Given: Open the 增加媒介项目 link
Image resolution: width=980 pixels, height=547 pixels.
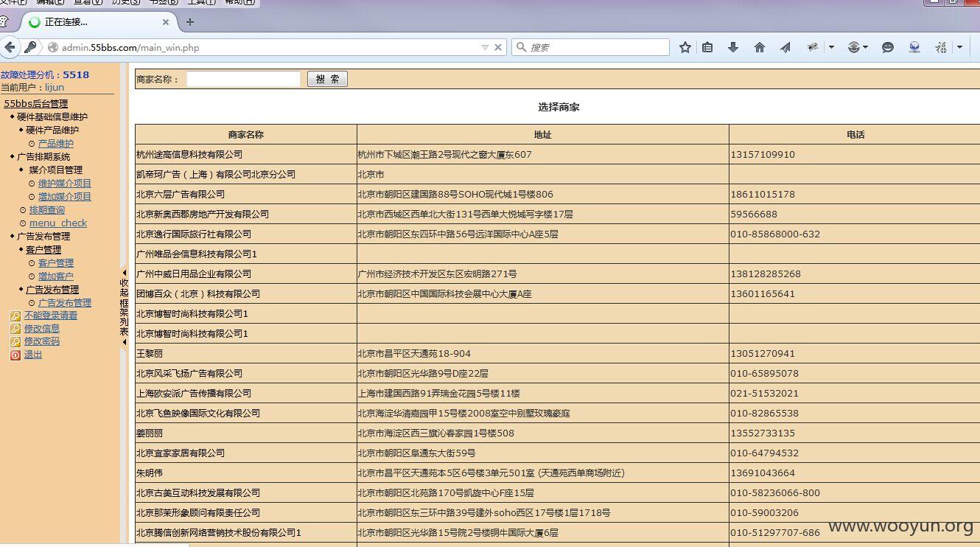Looking at the screenshot, I should tap(65, 197).
